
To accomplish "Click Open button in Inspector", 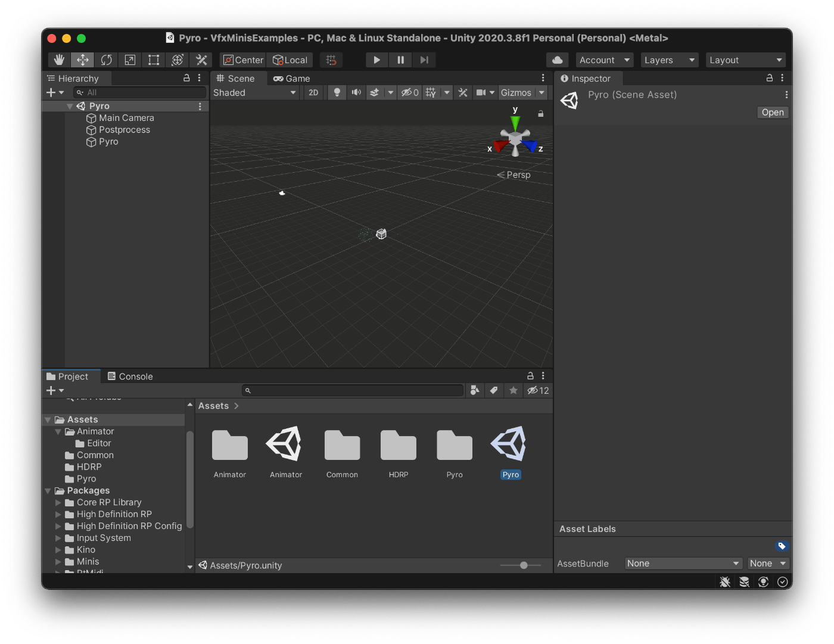I will pos(773,112).
